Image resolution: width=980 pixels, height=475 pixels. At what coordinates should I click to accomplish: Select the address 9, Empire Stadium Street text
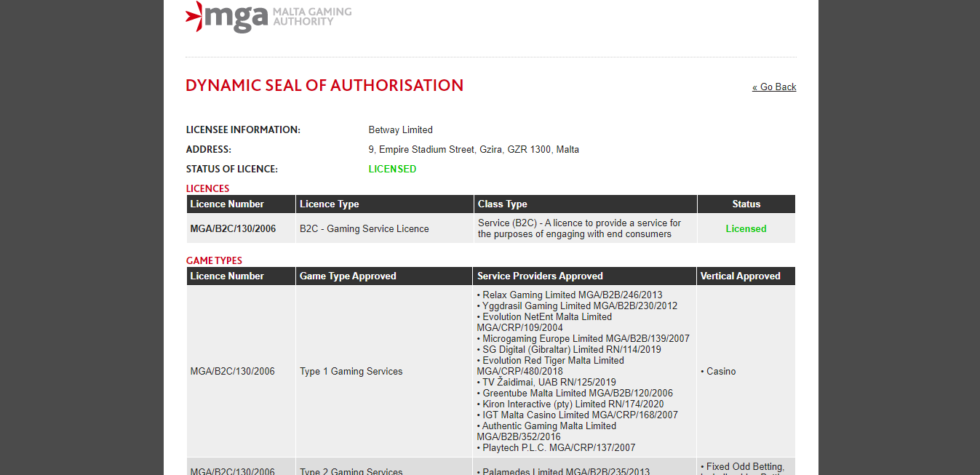(x=474, y=150)
